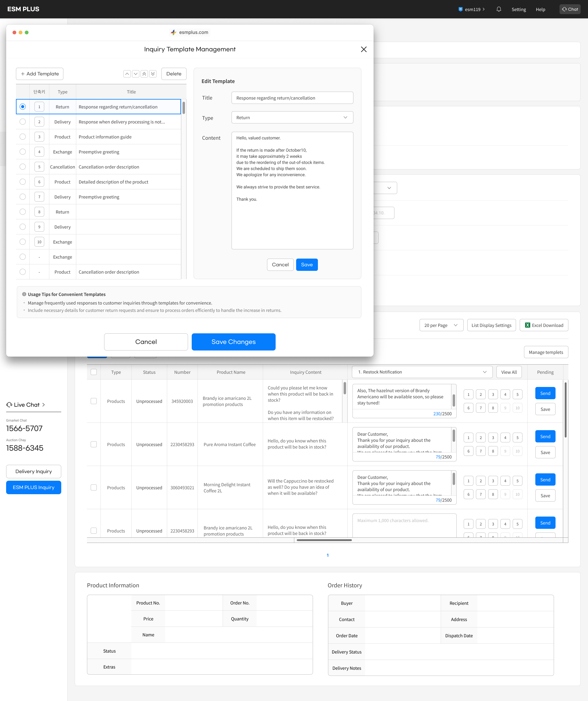Click the Save Changes button

233,342
